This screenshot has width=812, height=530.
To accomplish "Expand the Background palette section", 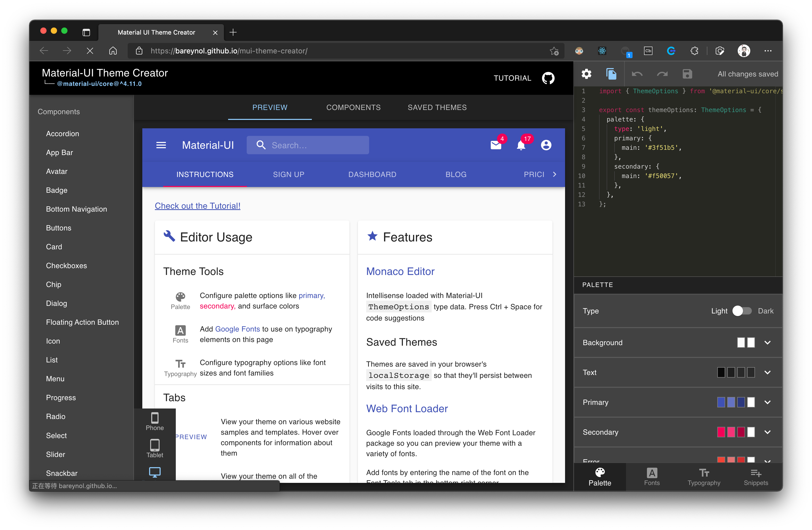I will tap(767, 343).
